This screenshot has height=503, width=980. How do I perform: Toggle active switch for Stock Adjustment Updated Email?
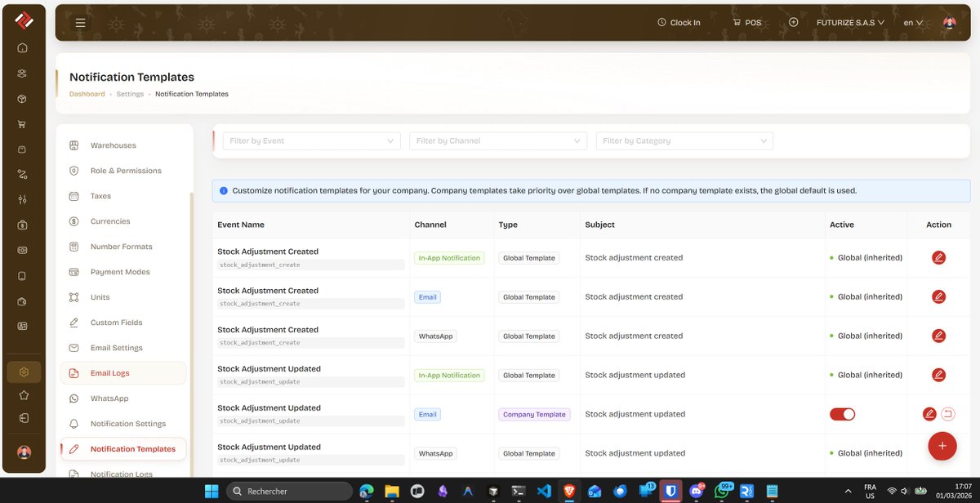tap(842, 414)
